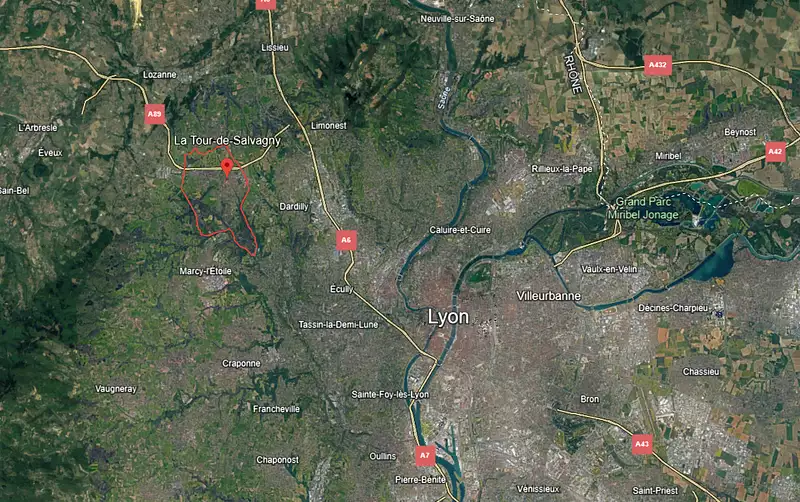The width and height of the screenshot is (800, 502).
Task: Click the Dardilly place label
Action: click(294, 207)
